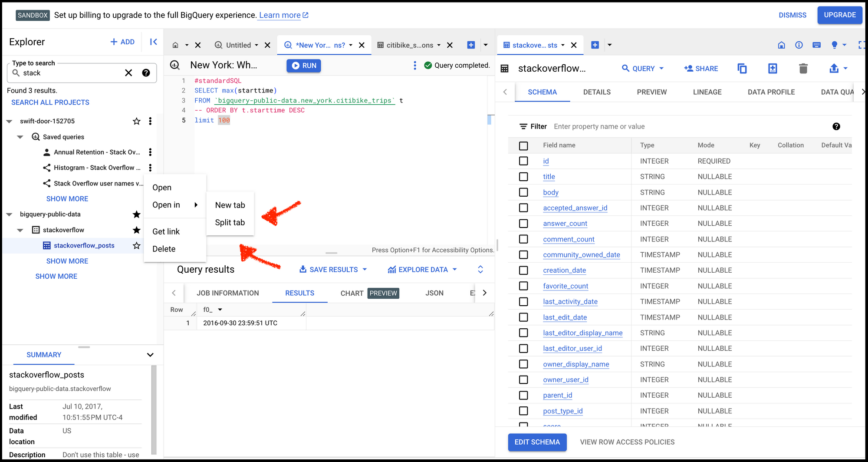Switch to the DETAILS tab
Image resolution: width=868 pixels, height=462 pixels.
[597, 92]
